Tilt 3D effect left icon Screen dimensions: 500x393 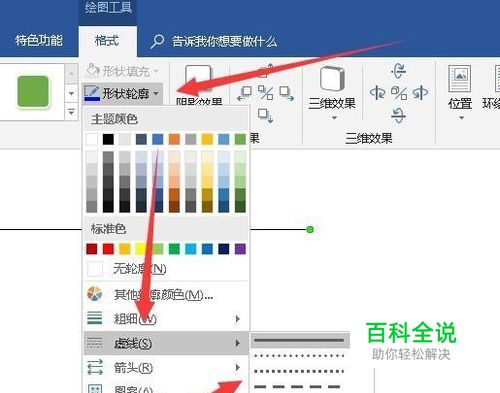pyautogui.click(x=377, y=93)
